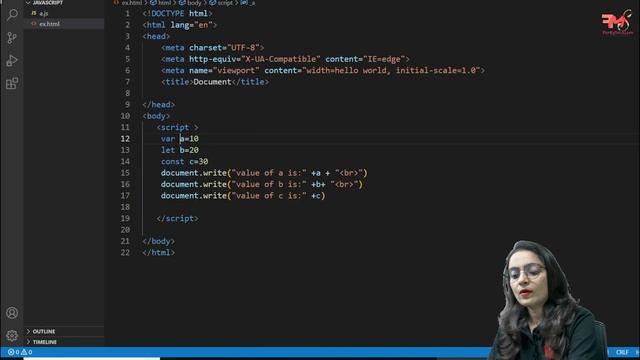Click the closing </html> tag
640x360 pixels.
[159, 253]
